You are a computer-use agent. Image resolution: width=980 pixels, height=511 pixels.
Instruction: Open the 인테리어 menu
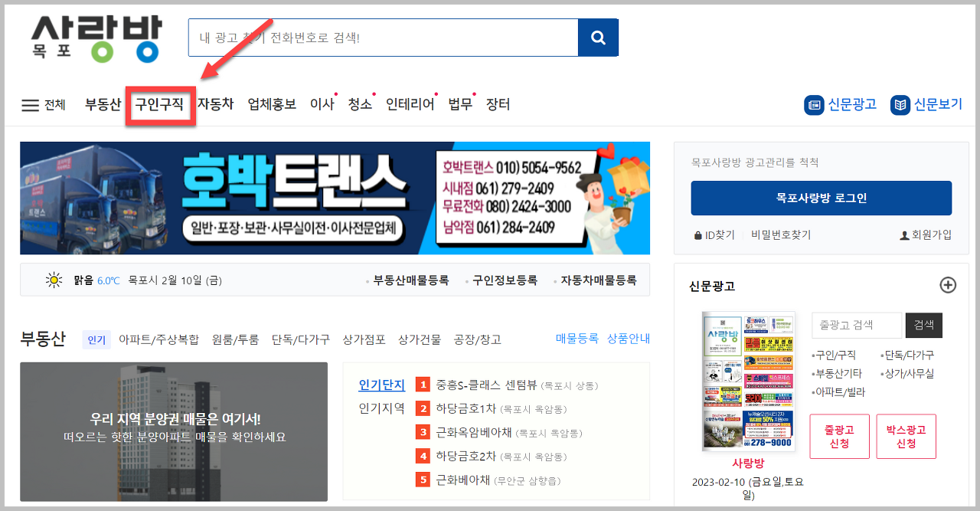[x=410, y=104]
